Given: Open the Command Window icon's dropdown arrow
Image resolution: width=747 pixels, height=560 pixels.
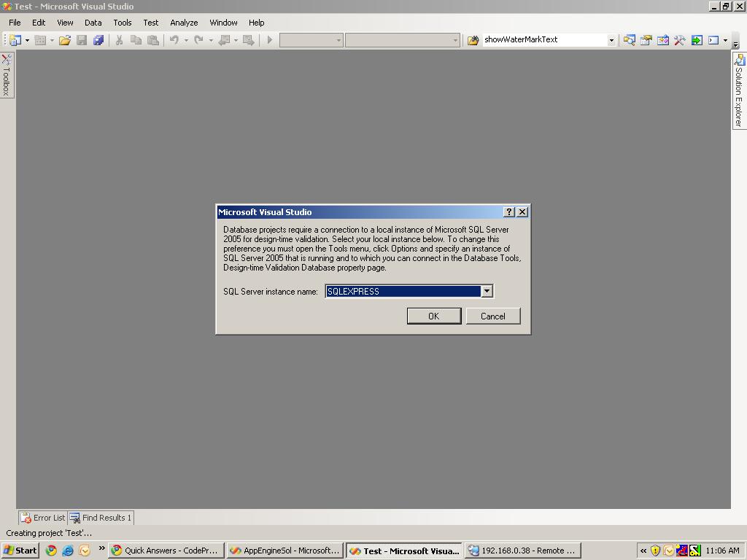Looking at the screenshot, I should pos(725,41).
